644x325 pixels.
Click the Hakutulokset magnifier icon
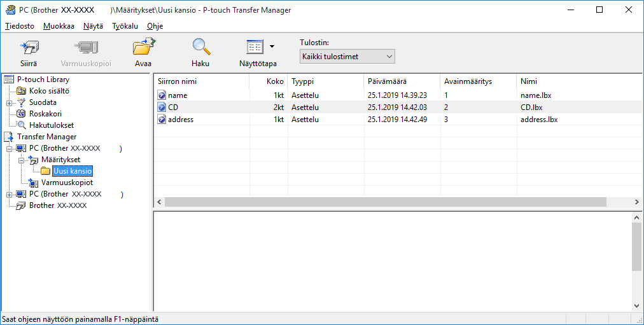click(22, 125)
